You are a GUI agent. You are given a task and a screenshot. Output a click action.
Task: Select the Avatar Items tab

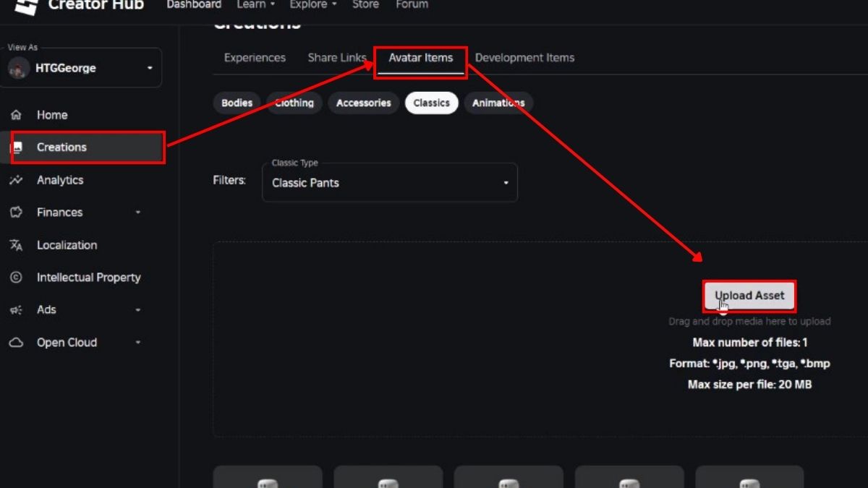pos(421,58)
